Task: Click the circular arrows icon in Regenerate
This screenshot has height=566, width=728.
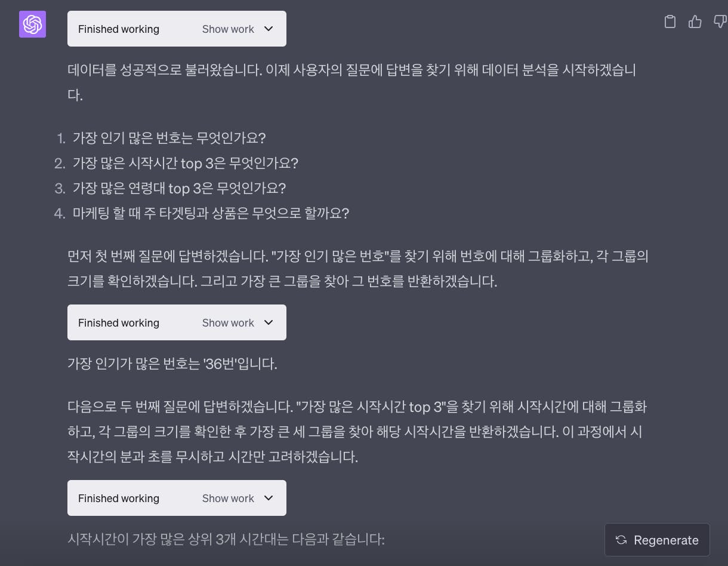Action: [621, 540]
